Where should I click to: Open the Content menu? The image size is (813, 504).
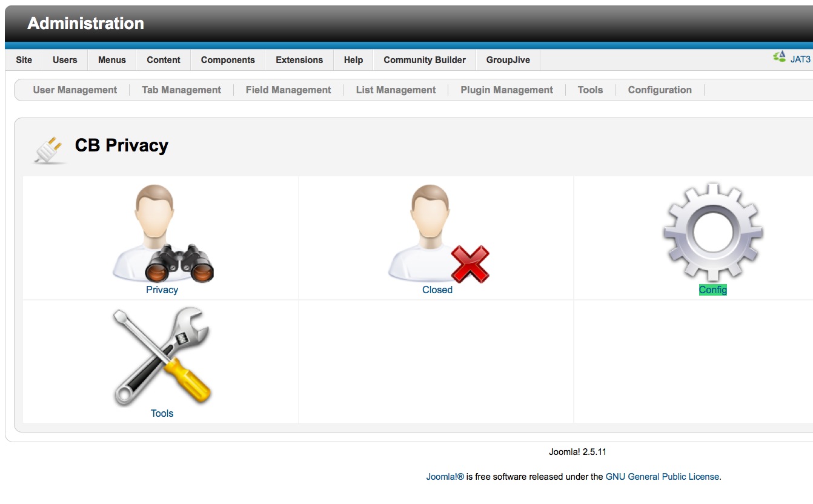click(x=164, y=60)
